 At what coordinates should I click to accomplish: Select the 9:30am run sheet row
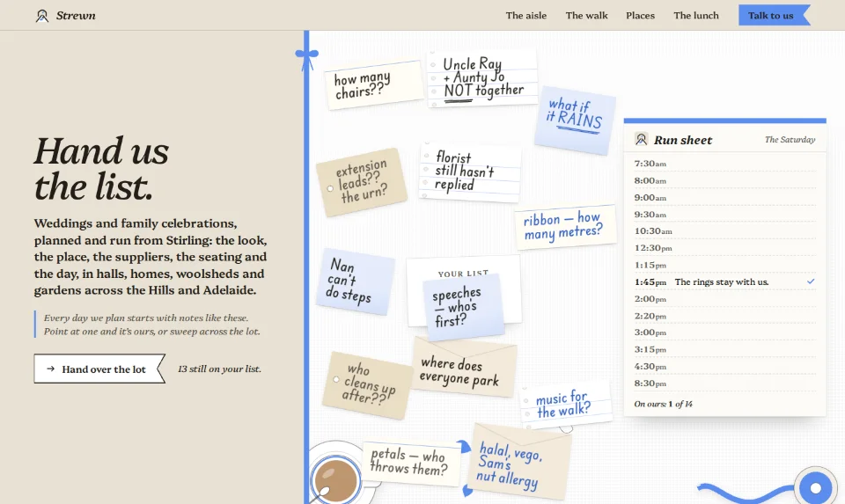724,215
